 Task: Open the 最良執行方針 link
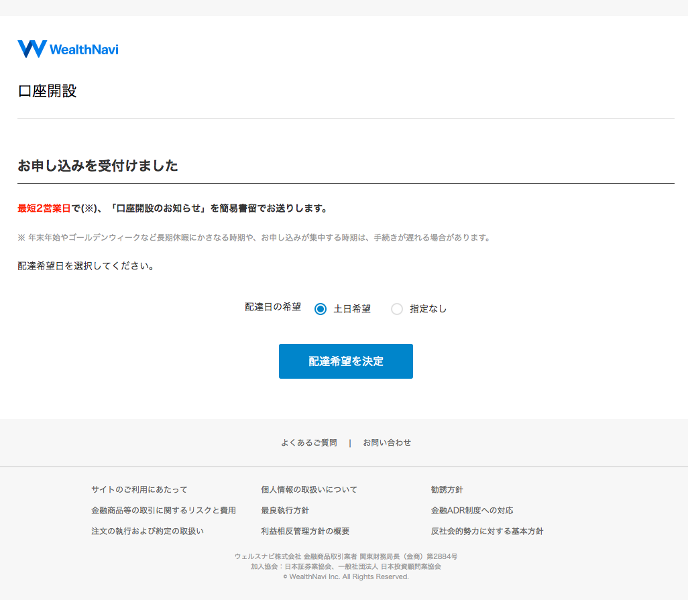click(285, 510)
